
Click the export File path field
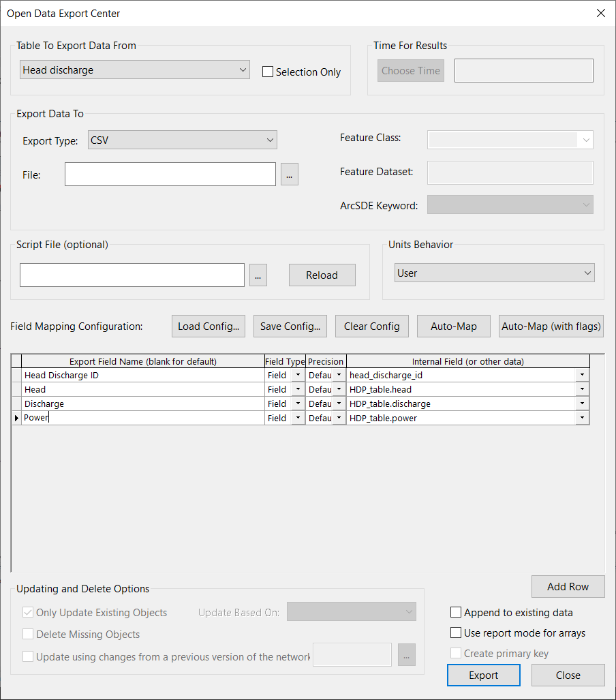click(170, 174)
